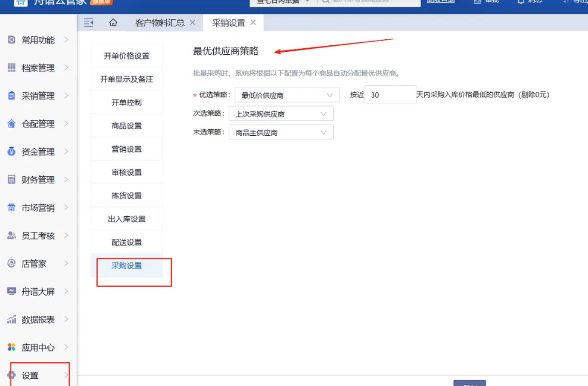Click the 应用中心 colorful apps icon
The width and height of the screenshot is (588, 386).
[11, 347]
